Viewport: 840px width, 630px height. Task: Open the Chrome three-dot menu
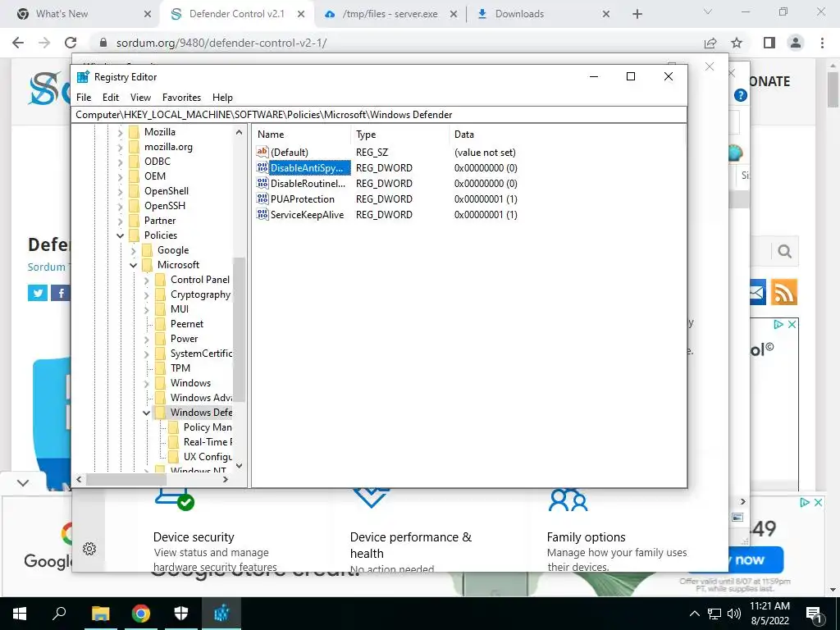(822, 43)
